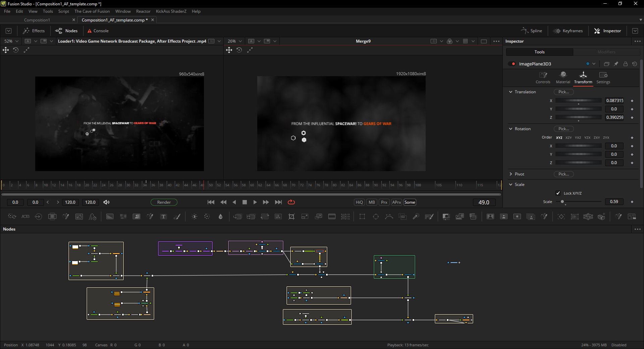Click the pan icon in left viewer
This screenshot has width=644, height=349.
[x=6, y=50]
